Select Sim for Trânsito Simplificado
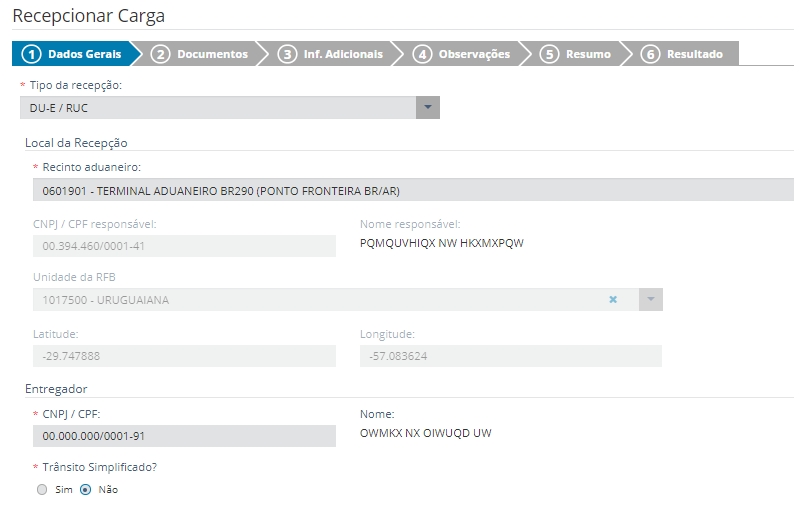794x511 pixels. click(x=41, y=490)
